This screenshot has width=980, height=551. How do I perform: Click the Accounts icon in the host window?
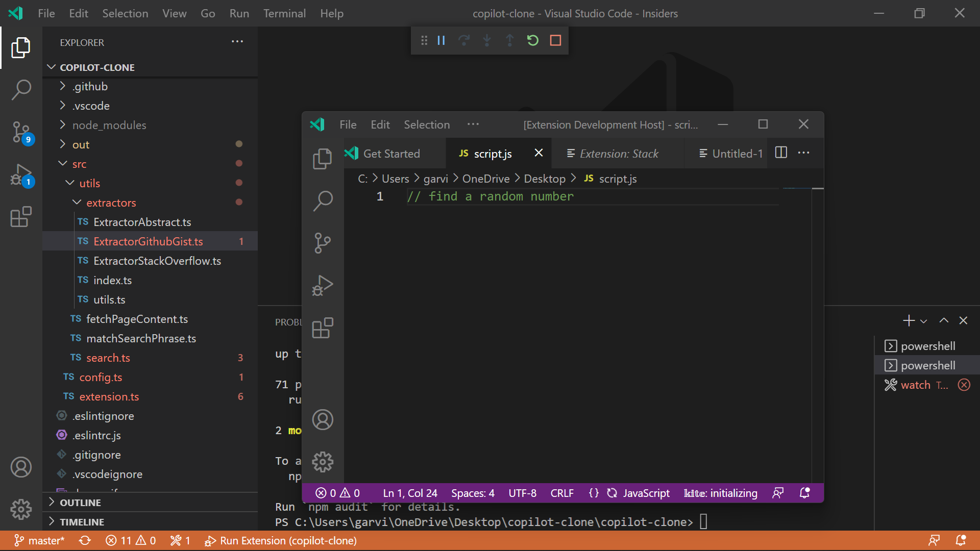(323, 420)
